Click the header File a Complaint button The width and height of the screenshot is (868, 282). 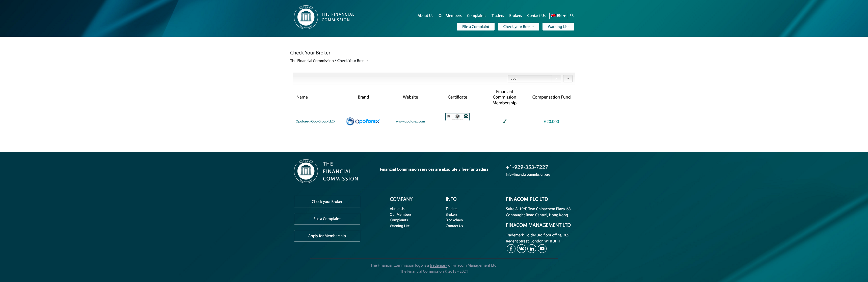click(475, 26)
